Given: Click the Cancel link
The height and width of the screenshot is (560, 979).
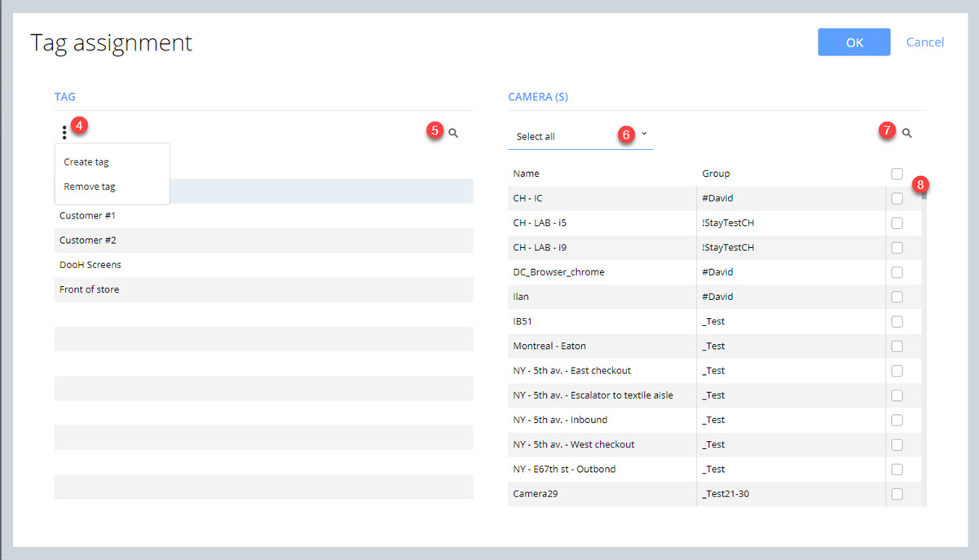Looking at the screenshot, I should [925, 42].
